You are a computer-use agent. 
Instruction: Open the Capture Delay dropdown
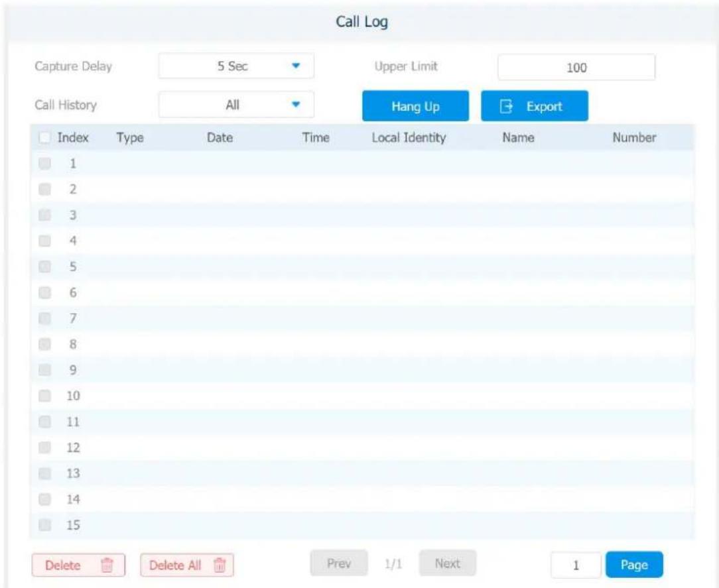236,66
